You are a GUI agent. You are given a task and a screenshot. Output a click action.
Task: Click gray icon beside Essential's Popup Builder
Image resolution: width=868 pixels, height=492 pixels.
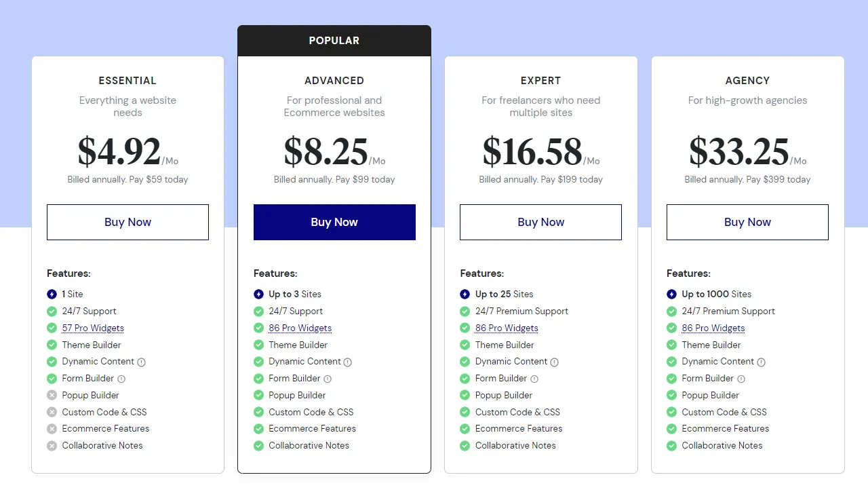(52, 395)
